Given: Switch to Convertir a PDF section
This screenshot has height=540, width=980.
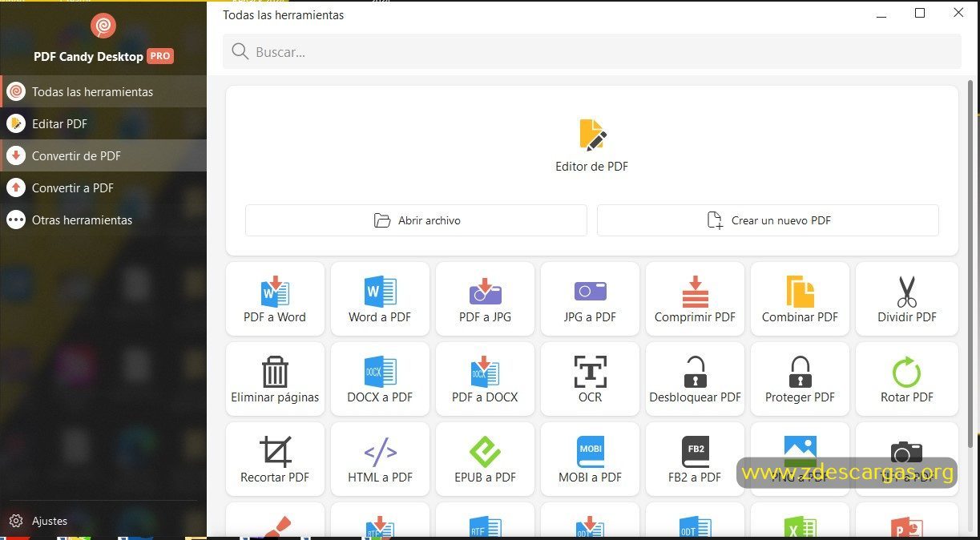Looking at the screenshot, I should (103, 187).
